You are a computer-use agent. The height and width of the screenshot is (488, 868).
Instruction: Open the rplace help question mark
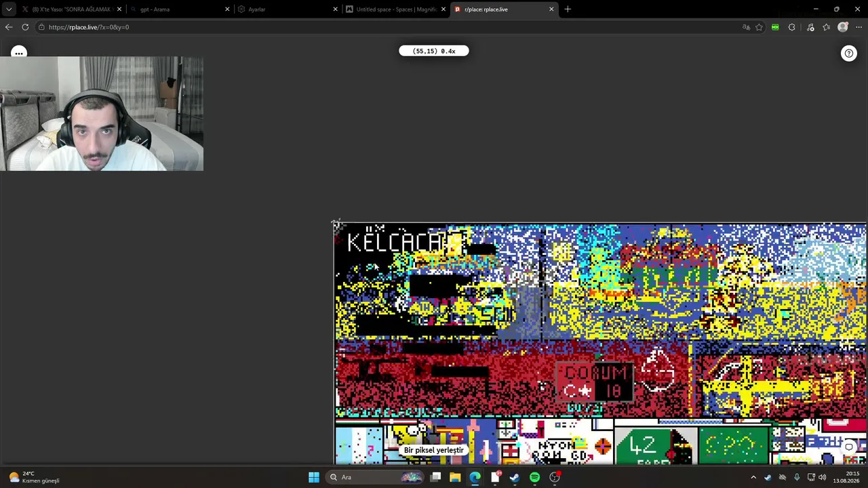pos(849,54)
